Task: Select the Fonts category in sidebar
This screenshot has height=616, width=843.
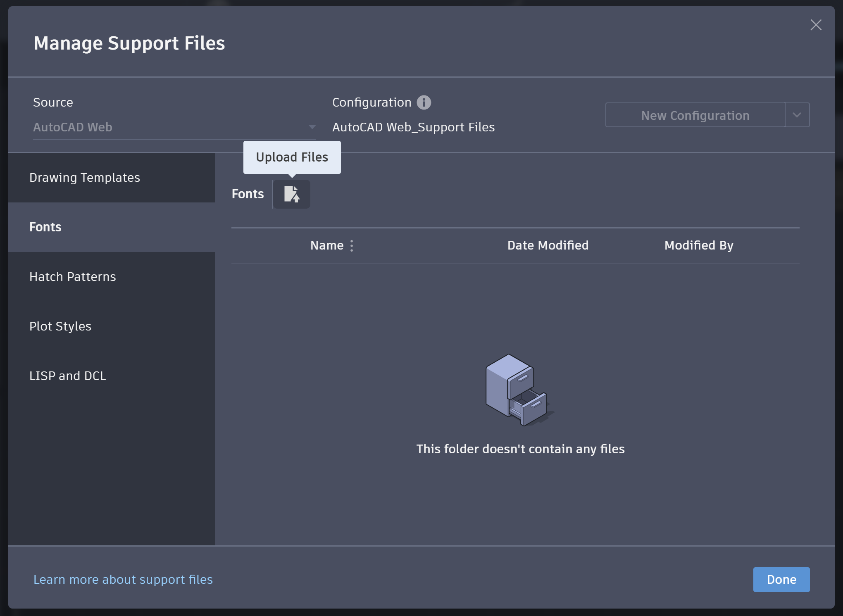Action: tap(45, 227)
